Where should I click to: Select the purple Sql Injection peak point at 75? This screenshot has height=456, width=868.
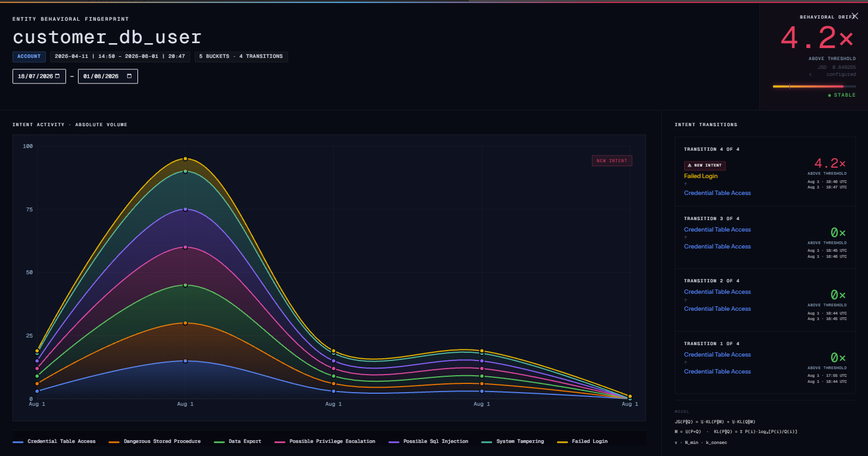tap(185, 209)
